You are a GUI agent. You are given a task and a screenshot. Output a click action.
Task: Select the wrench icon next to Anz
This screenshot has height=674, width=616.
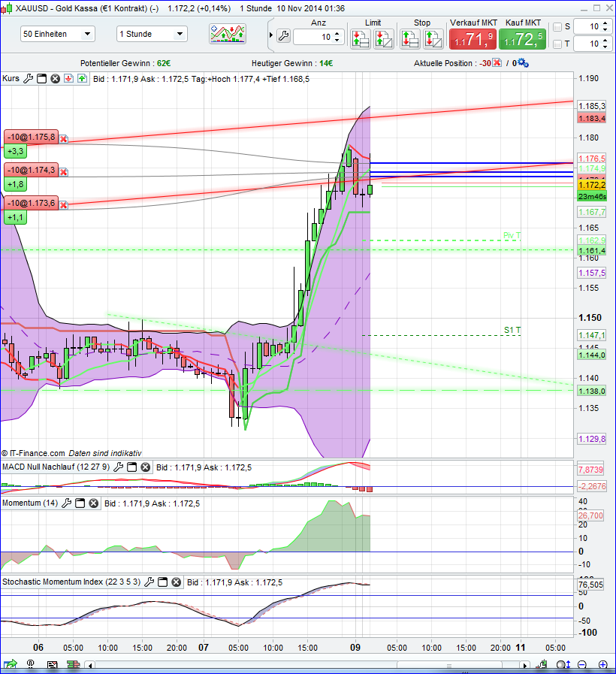coord(282,35)
